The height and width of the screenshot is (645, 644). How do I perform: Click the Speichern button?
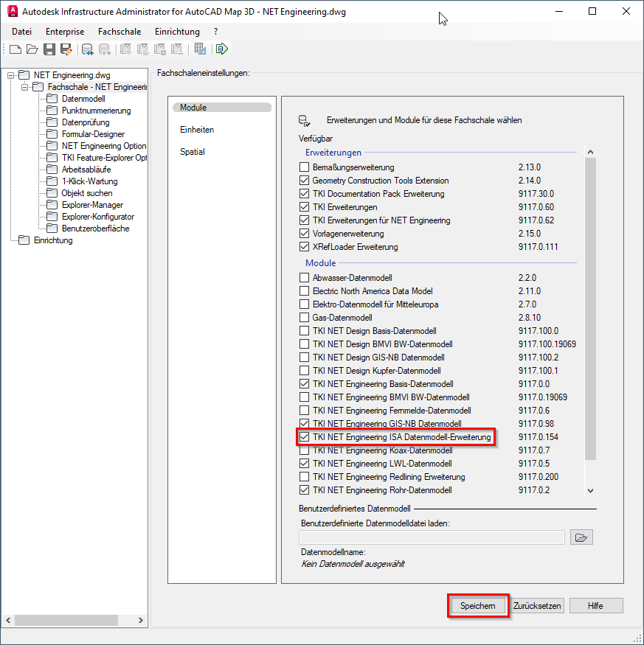pos(478,606)
